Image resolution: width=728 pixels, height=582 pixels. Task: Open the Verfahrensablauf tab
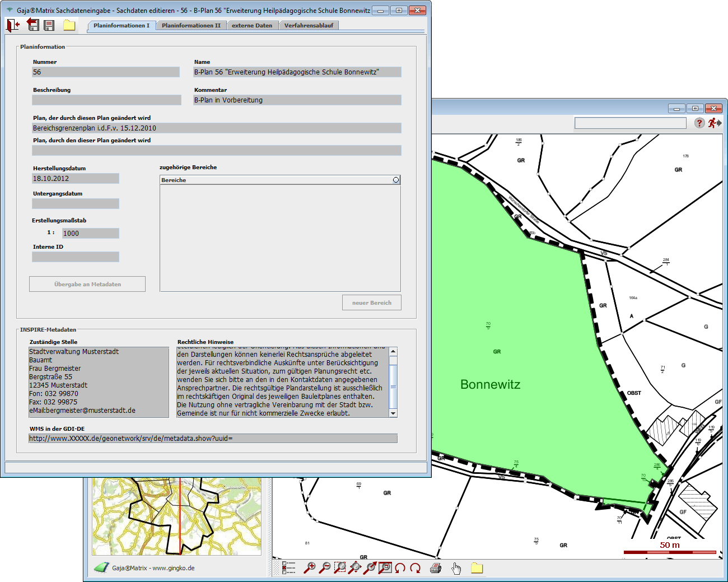[309, 25]
